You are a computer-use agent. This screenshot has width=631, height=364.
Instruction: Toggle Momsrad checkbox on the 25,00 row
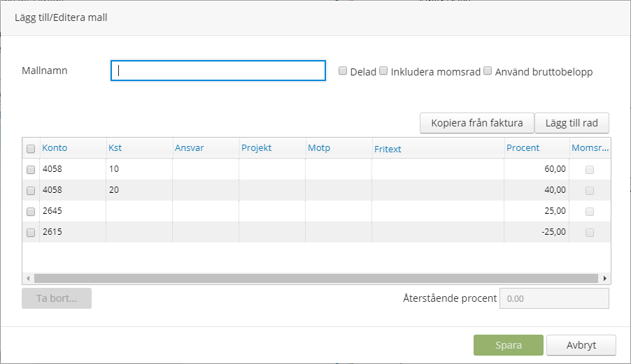click(x=590, y=211)
